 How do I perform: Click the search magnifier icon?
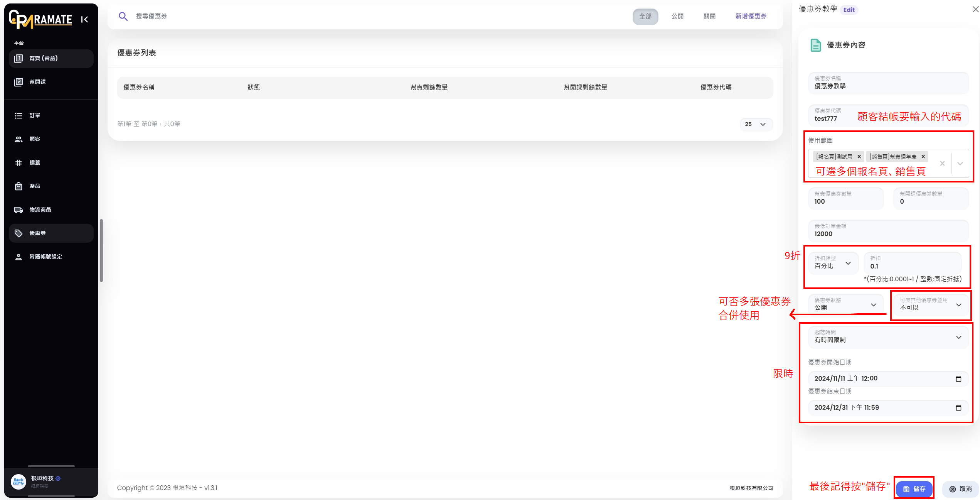coord(123,16)
